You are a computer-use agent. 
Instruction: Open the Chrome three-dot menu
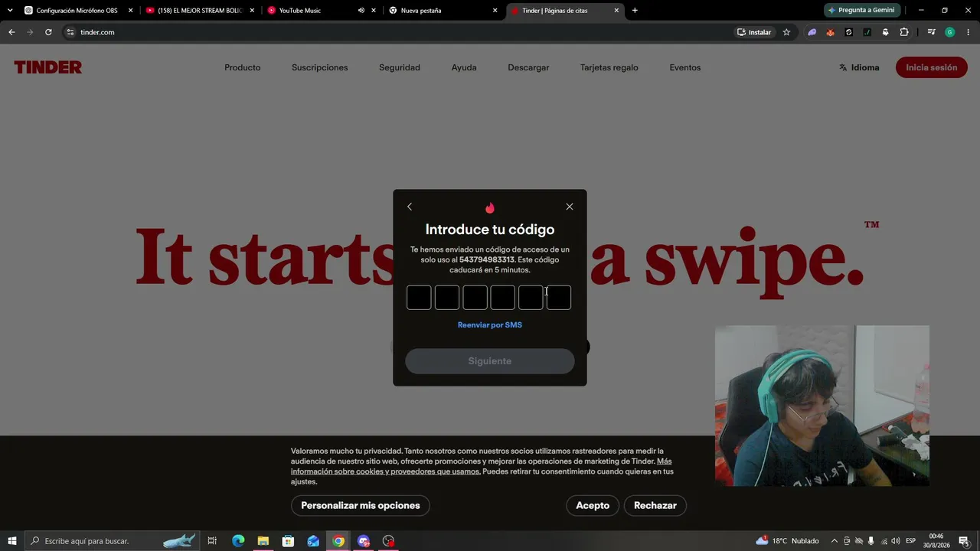[x=969, y=32]
